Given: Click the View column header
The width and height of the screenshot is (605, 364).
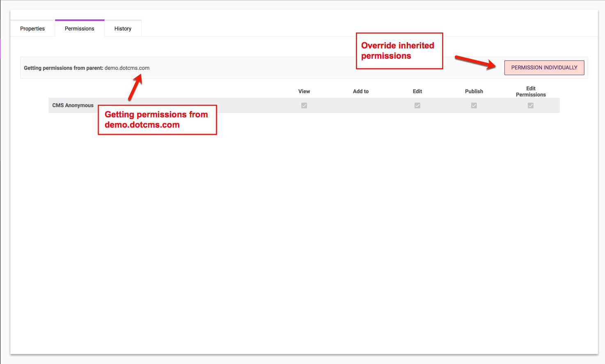Looking at the screenshot, I should 304,92.
